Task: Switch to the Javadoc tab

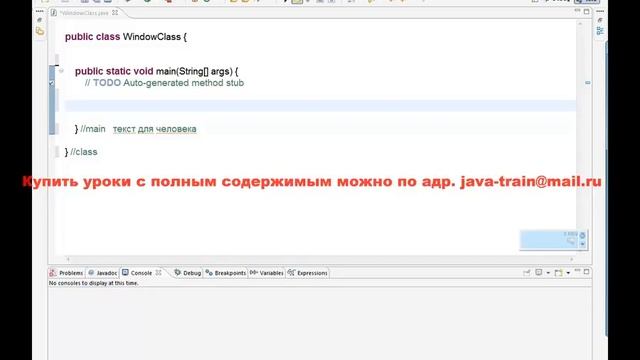Action: (x=103, y=273)
